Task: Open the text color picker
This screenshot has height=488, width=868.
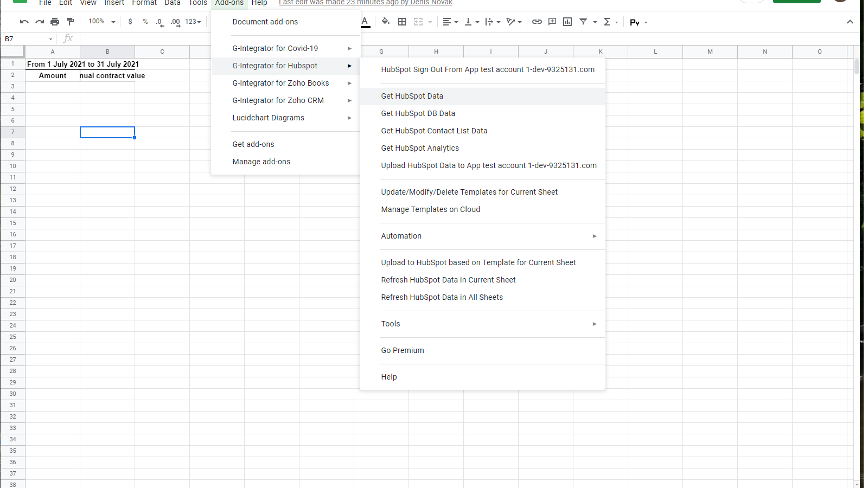Action: pos(365,22)
